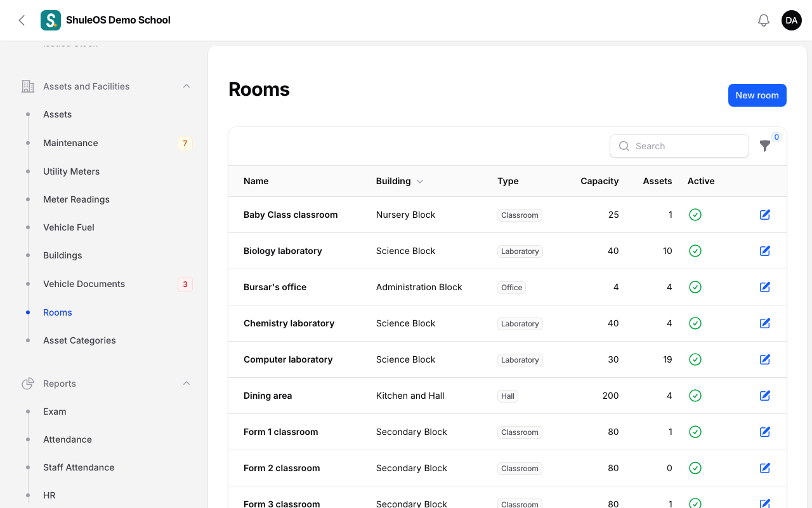Click active checkmark for Bursar's office
Screen dimensions: 812x508
coord(695,287)
